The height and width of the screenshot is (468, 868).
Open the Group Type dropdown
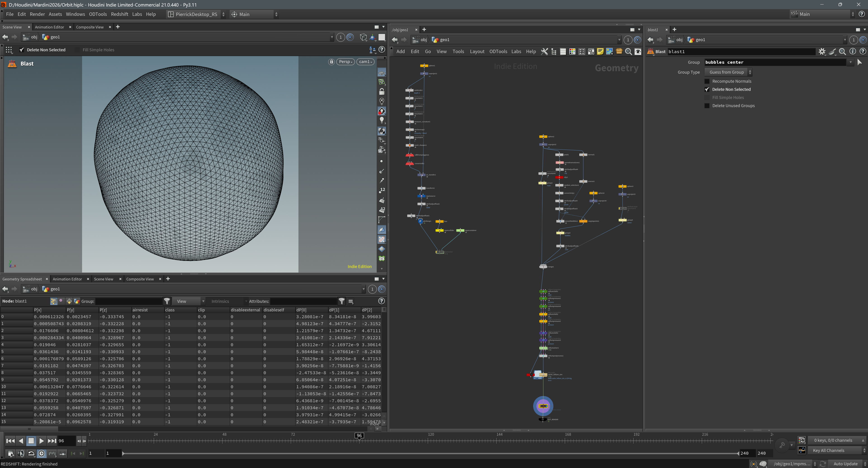pos(728,72)
